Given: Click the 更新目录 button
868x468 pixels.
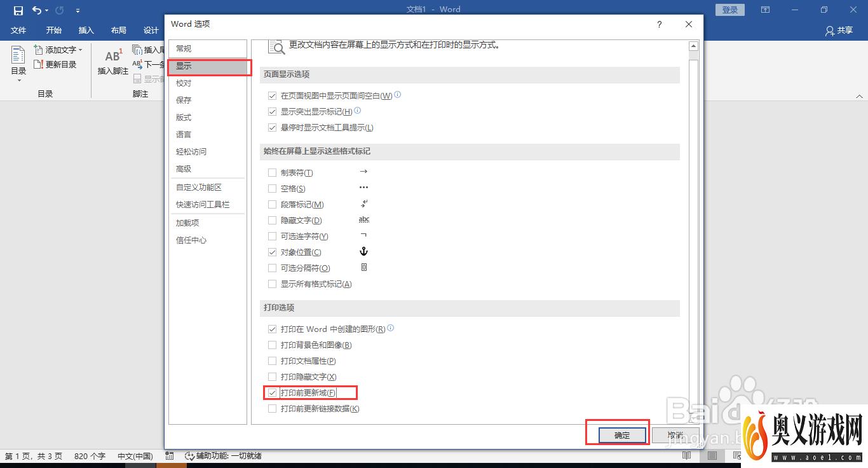Looking at the screenshot, I should (x=55, y=64).
